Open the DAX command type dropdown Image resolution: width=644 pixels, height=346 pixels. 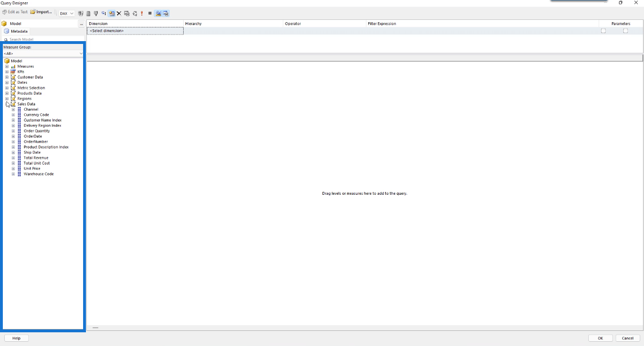pyautogui.click(x=67, y=13)
